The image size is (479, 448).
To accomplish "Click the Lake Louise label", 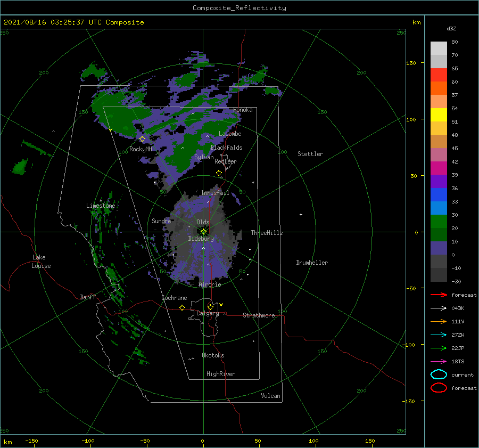I will (x=41, y=262).
